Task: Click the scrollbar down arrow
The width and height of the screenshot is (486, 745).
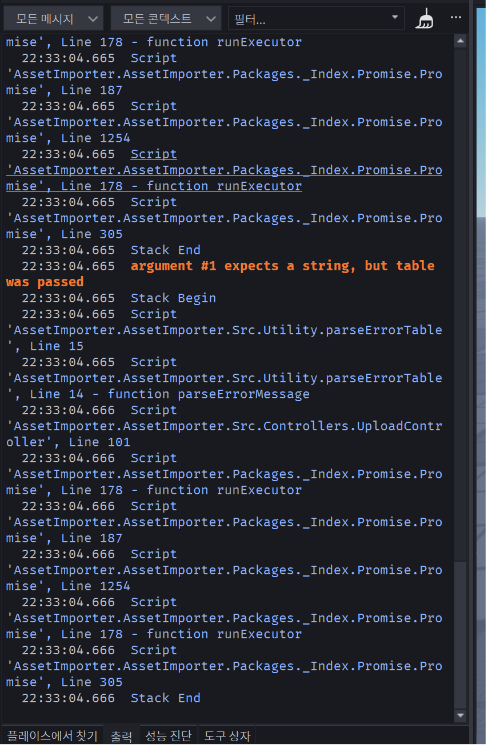Action: (460, 715)
